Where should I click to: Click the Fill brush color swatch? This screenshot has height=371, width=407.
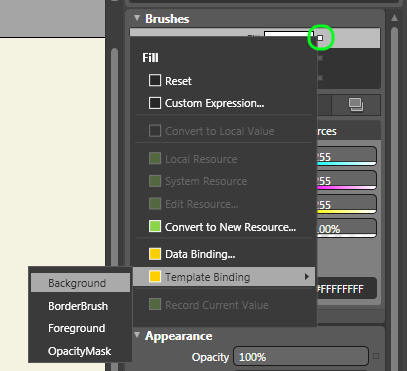click(x=288, y=34)
